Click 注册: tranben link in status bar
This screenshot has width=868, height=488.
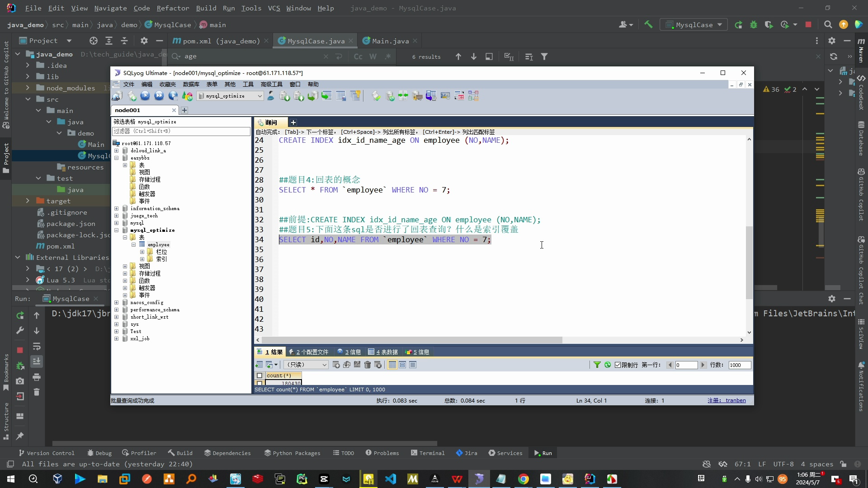[726, 401]
